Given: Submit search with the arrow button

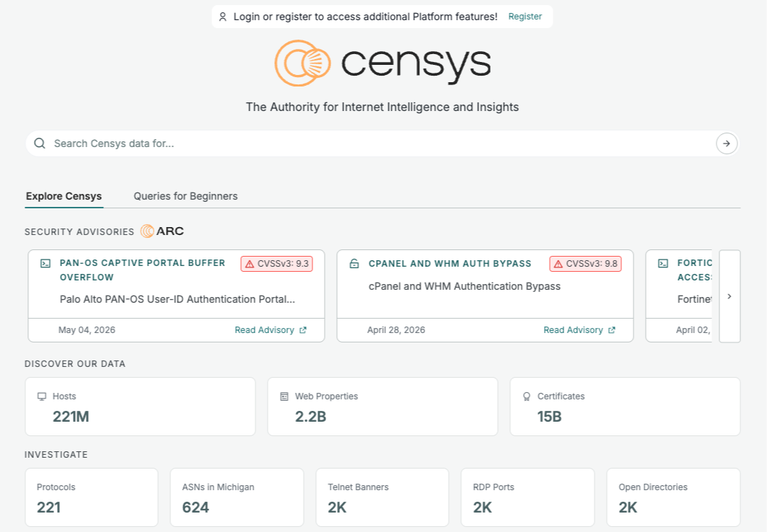Looking at the screenshot, I should pos(727,143).
